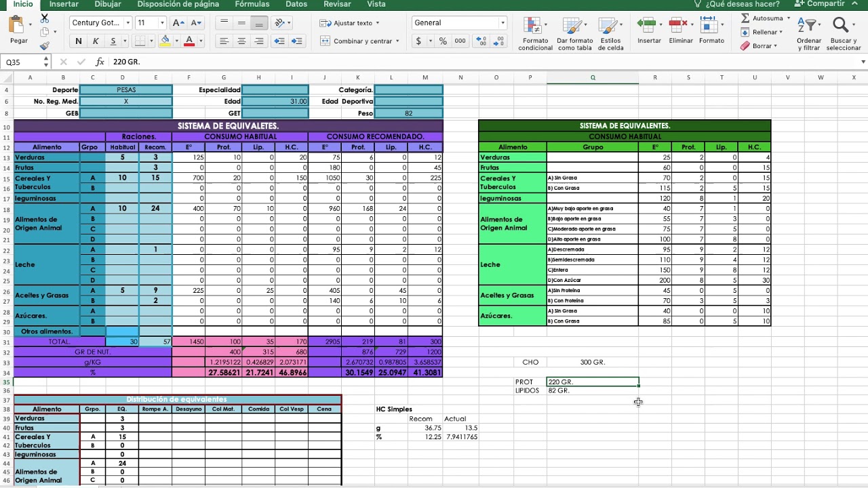Screen dimensions: 868x488
Task: Click Dar formato como tabla icon
Action: pos(574,26)
